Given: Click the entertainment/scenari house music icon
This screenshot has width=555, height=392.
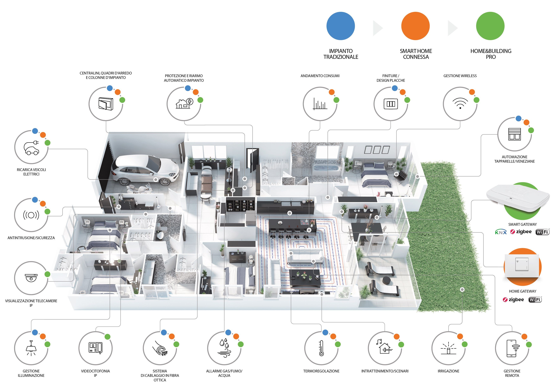Looking at the screenshot, I should [385, 348].
